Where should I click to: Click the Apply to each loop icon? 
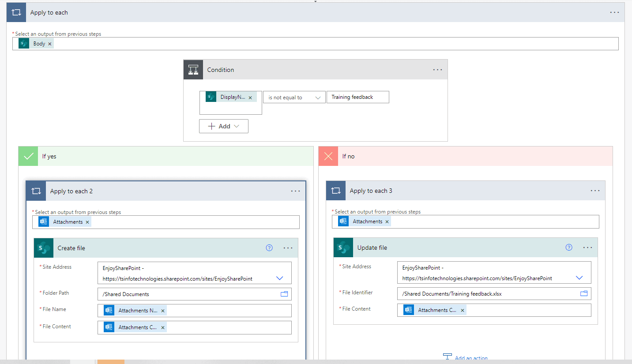(x=16, y=12)
